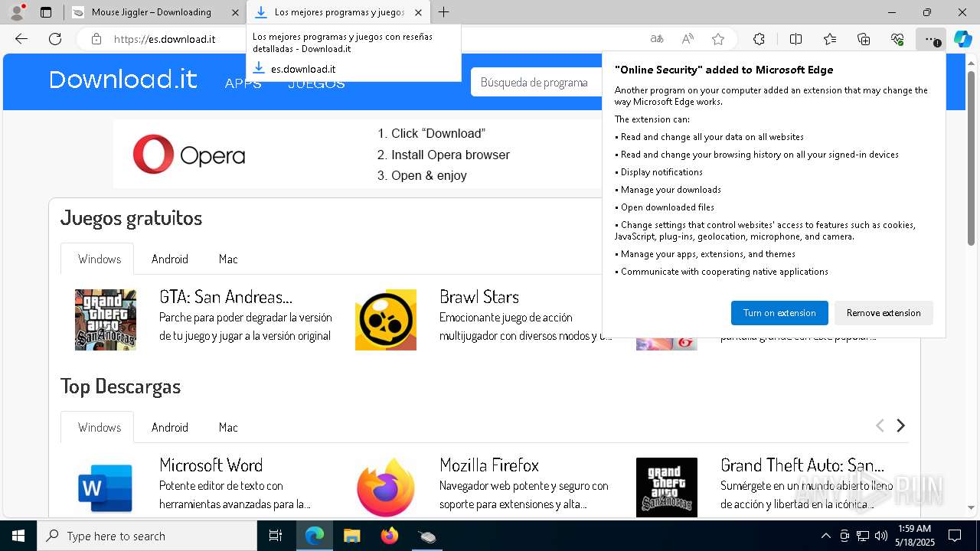980x551 pixels.
Task: Click Remove extension button
Action: [884, 313]
